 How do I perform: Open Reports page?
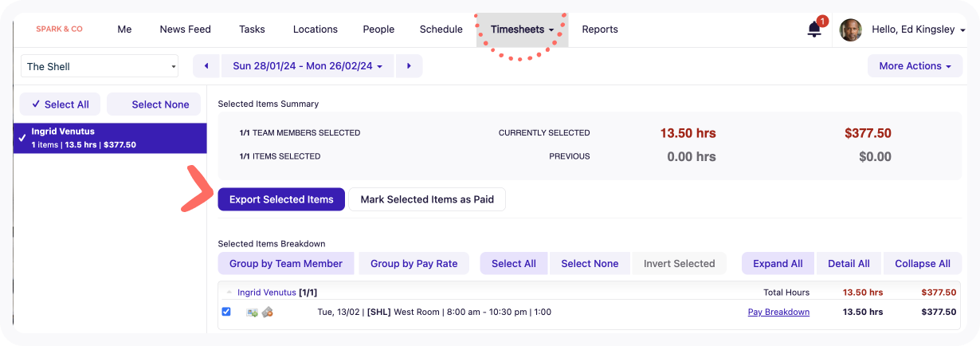point(600,29)
